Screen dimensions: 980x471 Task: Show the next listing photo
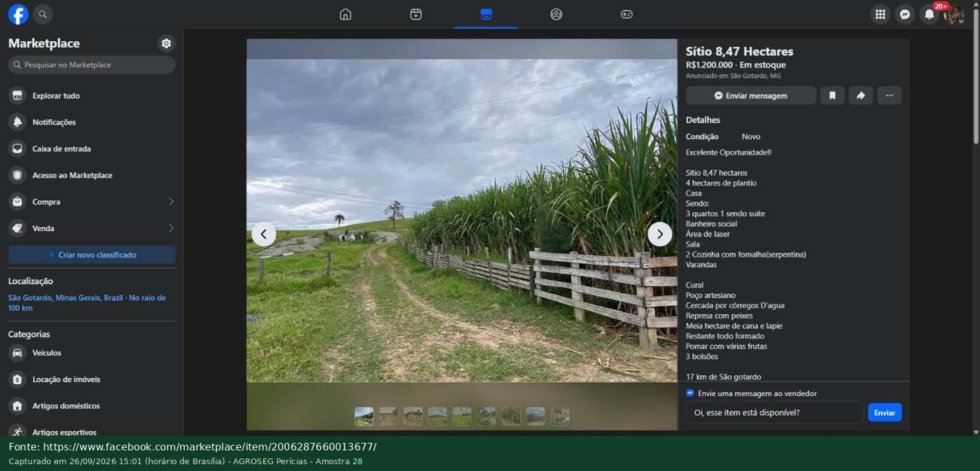click(x=660, y=234)
